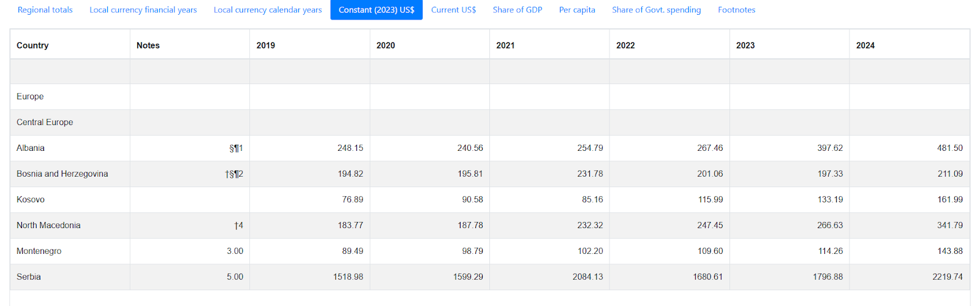Open Share of Govt. spending tab
This screenshot has height=306, width=980.
pyautogui.click(x=656, y=10)
